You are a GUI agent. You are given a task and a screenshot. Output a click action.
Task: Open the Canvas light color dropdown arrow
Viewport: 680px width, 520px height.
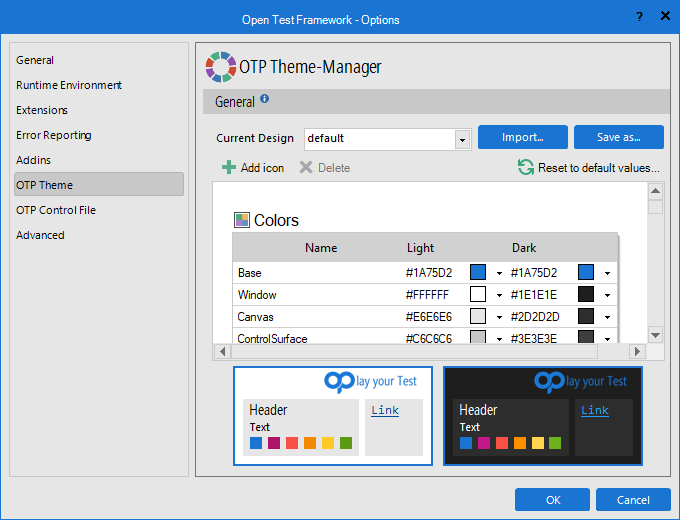(x=499, y=317)
